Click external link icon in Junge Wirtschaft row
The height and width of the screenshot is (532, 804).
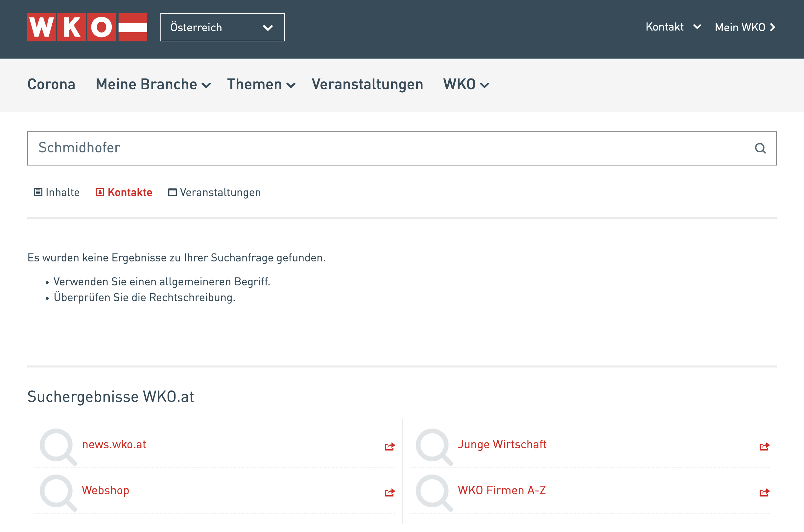click(x=765, y=447)
